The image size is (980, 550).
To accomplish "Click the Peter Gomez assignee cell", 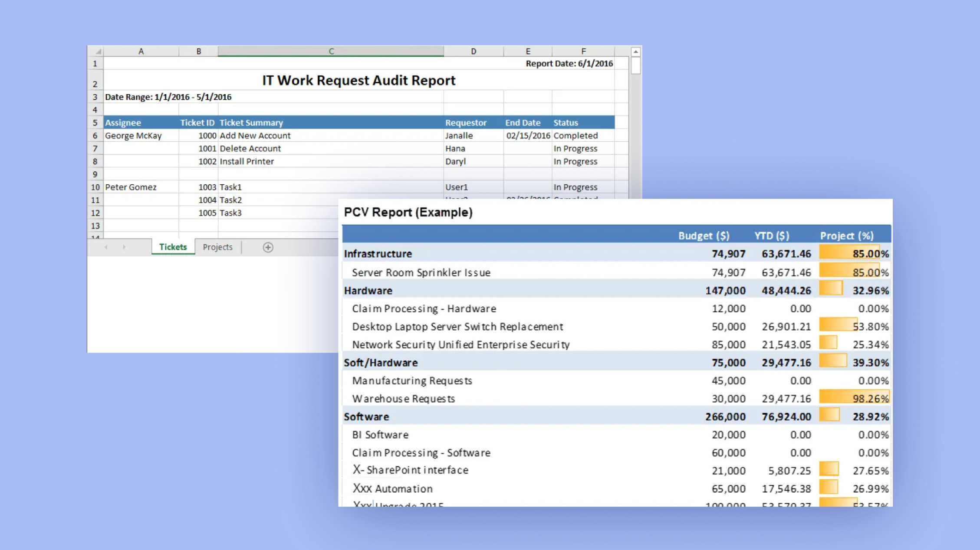I will click(131, 187).
